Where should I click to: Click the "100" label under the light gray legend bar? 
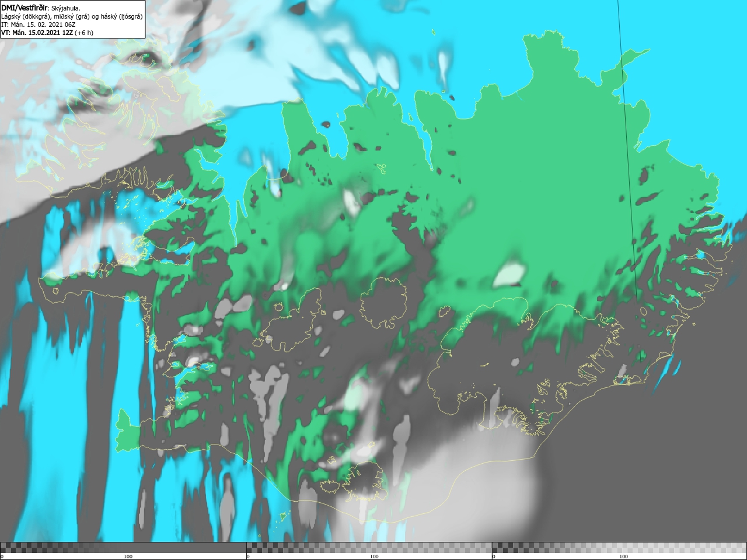click(x=623, y=556)
